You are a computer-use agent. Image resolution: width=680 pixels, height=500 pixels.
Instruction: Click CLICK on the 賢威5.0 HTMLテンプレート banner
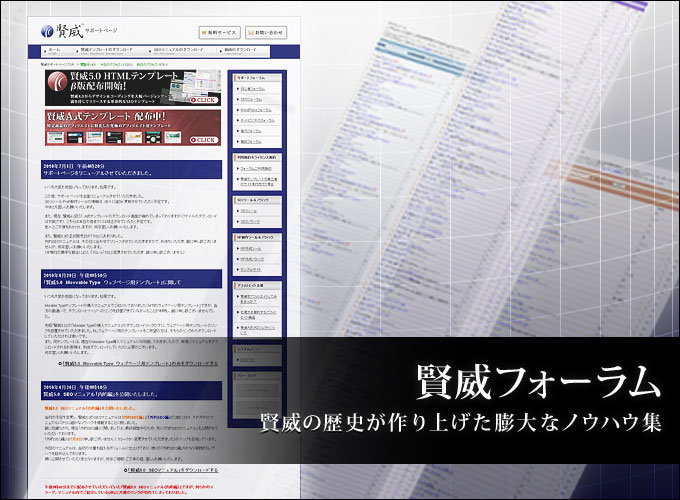tap(204, 100)
